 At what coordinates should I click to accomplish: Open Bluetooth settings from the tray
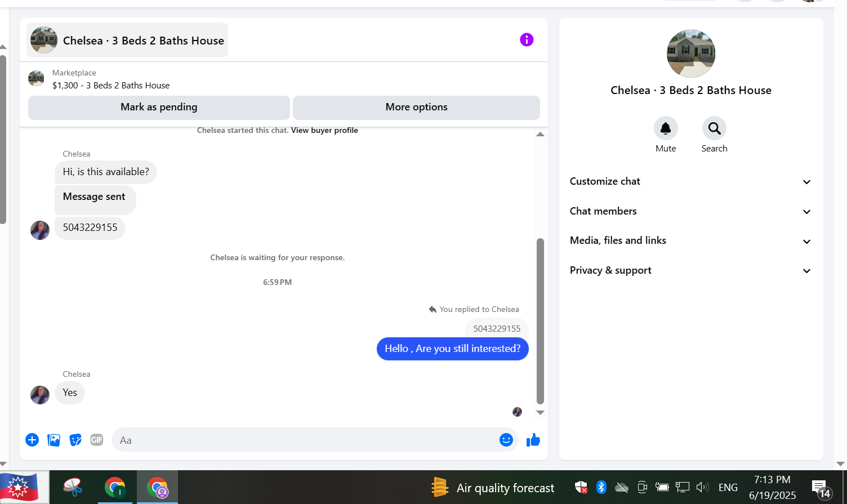[x=601, y=487]
